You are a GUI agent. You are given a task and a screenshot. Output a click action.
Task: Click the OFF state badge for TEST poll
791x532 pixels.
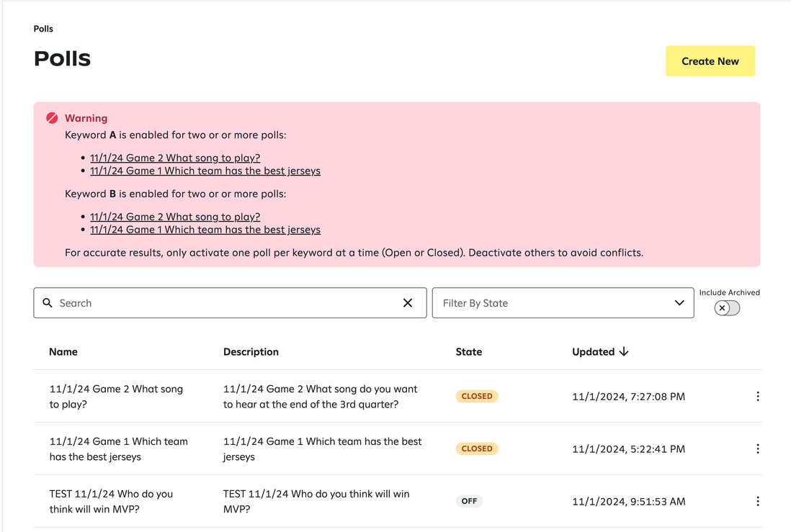469,501
